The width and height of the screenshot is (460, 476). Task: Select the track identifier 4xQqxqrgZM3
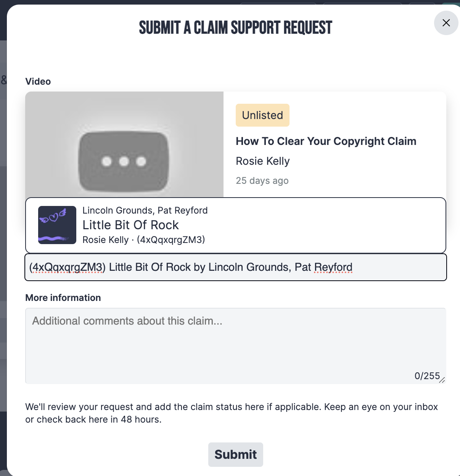point(171,240)
